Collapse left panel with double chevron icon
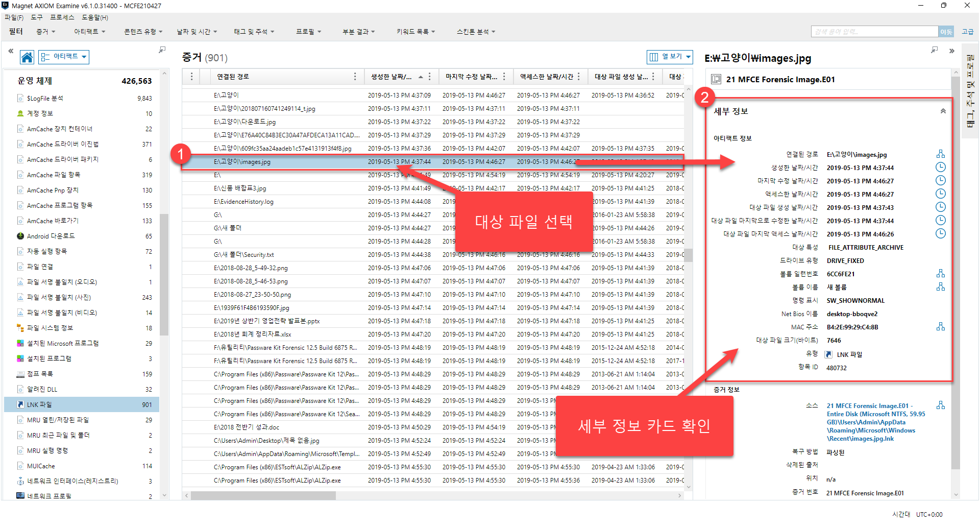The width and height of the screenshot is (980, 527). coord(11,51)
